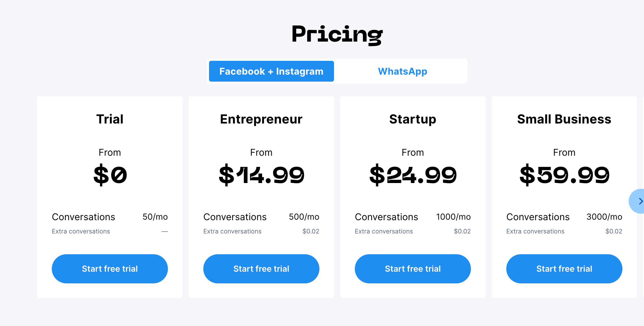Start free trial on the Trial plan
The width and height of the screenshot is (644, 326).
(x=110, y=269)
